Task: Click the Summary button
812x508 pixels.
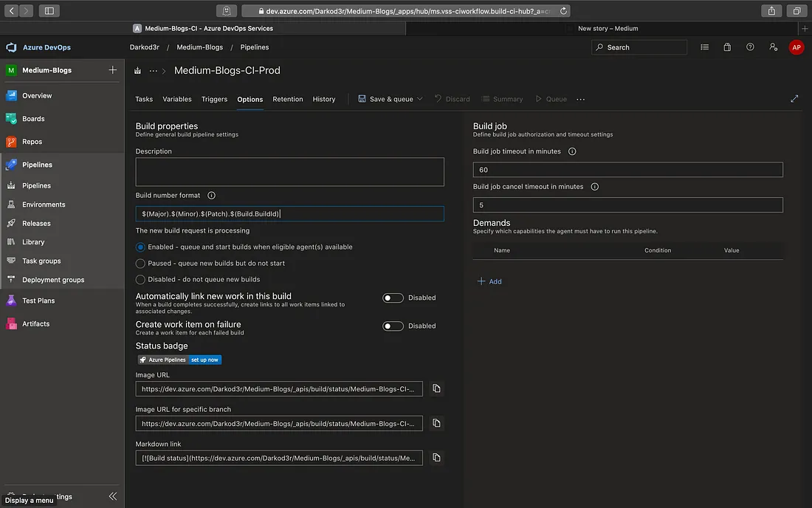Action: click(x=502, y=99)
